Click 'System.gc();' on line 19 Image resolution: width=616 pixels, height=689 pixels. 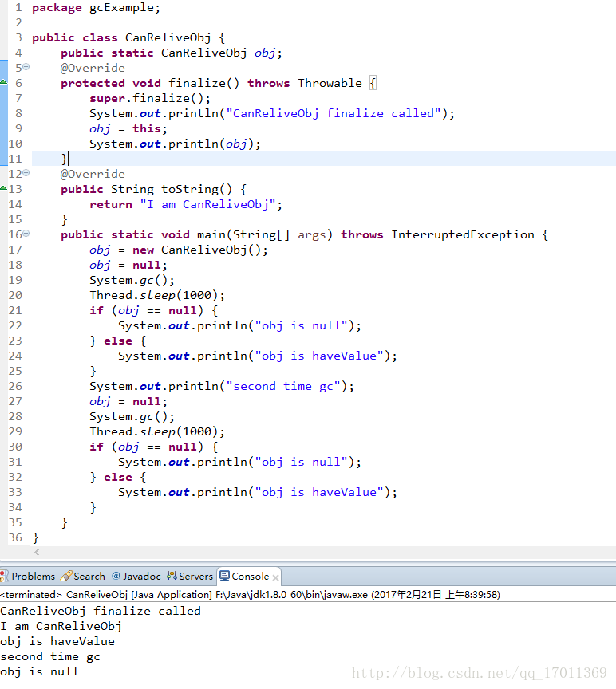[x=132, y=281]
